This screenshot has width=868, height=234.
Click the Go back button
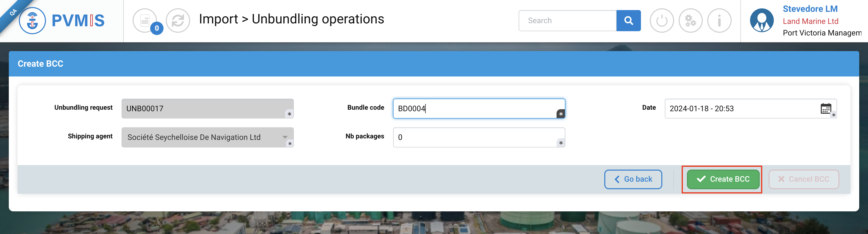(x=633, y=179)
